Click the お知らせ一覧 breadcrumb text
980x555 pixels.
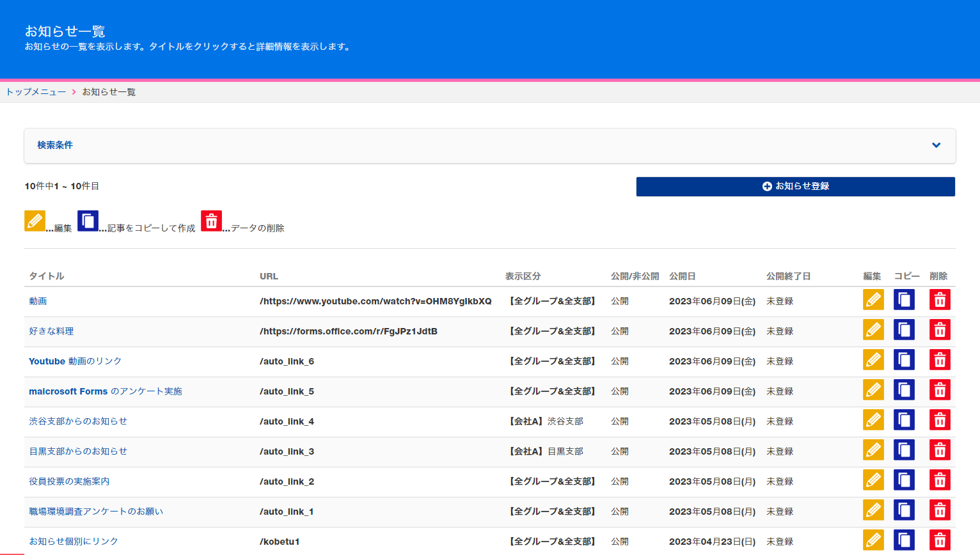pyautogui.click(x=109, y=92)
